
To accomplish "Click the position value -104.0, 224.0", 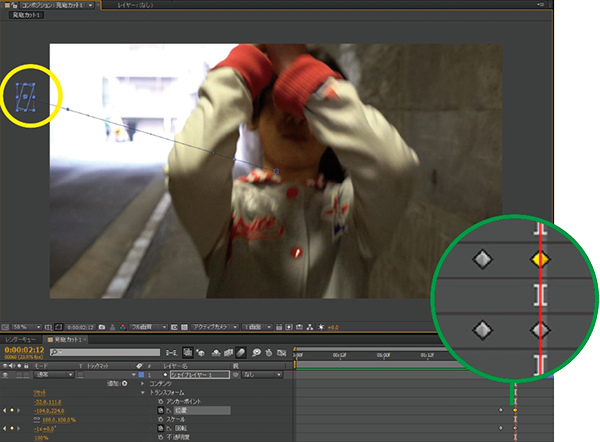I will pyautogui.click(x=49, y=411).
